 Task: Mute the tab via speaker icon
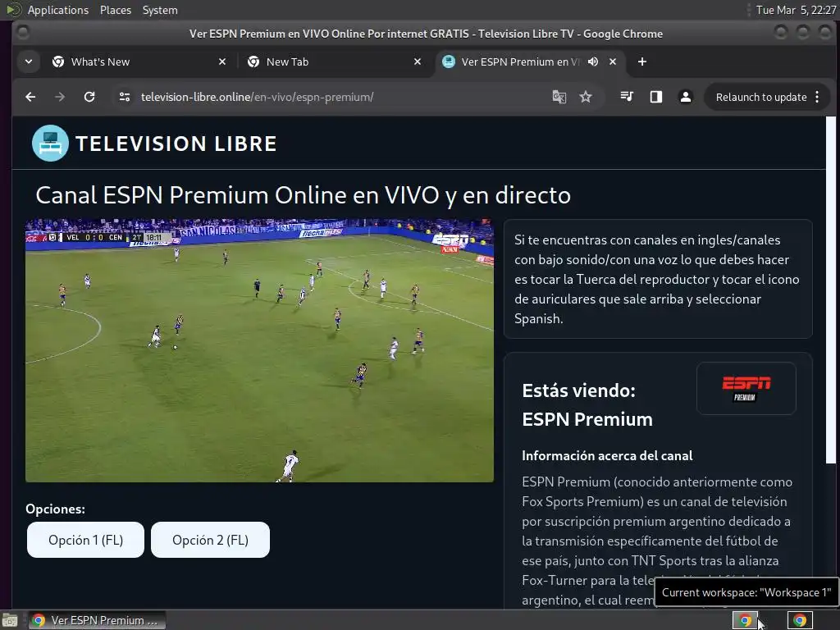[x=592, y=62]
